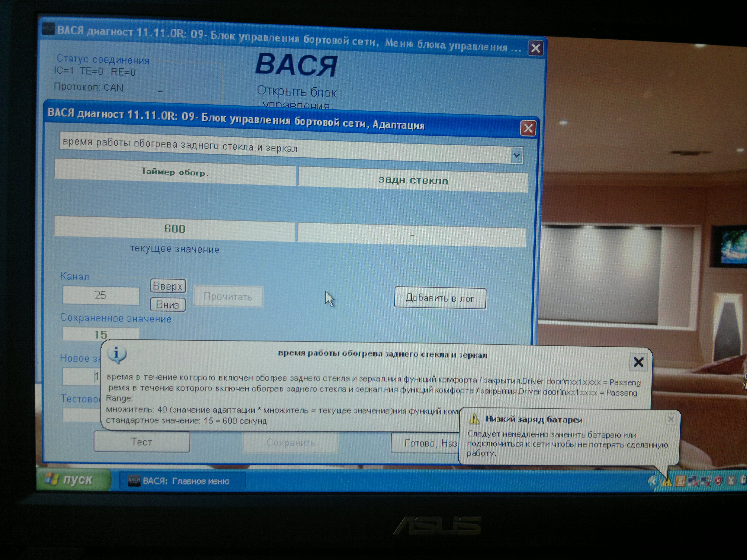The height and width of the screenshot is (560, 747).
Task: Click the Тест button
Action: tap(142, 441)
